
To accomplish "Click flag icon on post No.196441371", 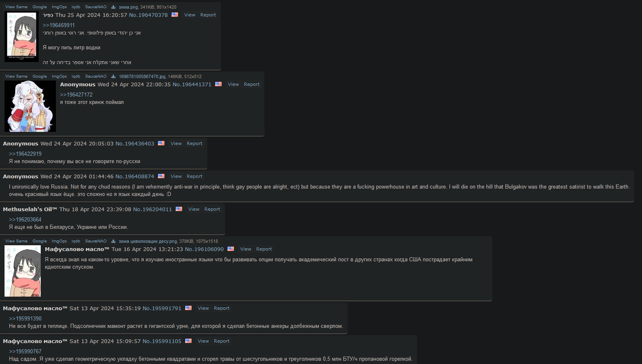I will click(x=218, y=84).
